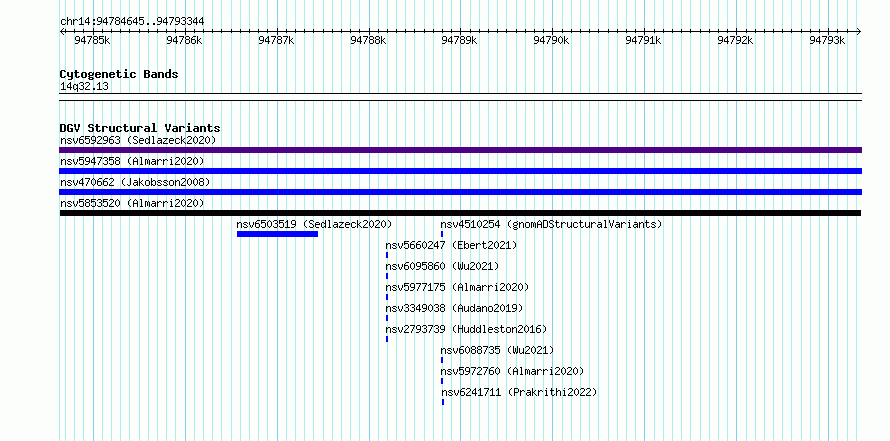Screen dimensions: 890x441
Task: Click the 94790k ruler label
Action: pos(551,40)
